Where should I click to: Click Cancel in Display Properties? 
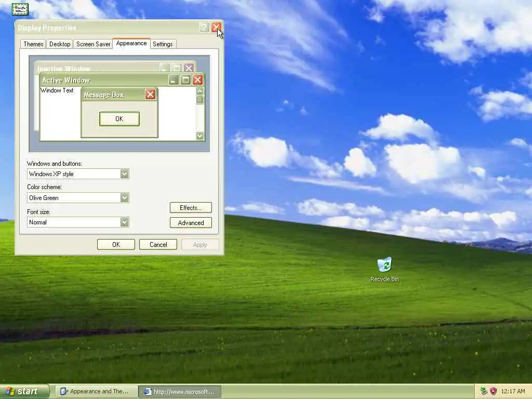[x=158, y=245]
